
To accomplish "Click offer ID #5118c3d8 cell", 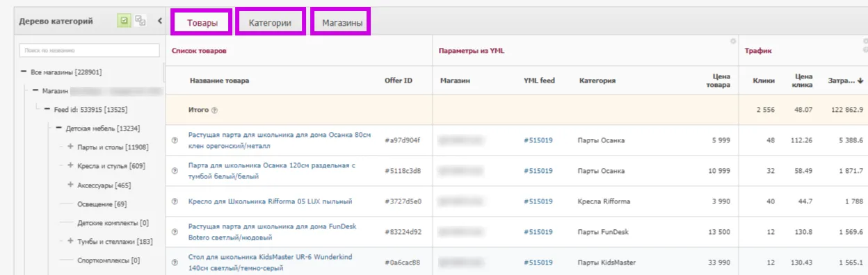I will [403, 171].
